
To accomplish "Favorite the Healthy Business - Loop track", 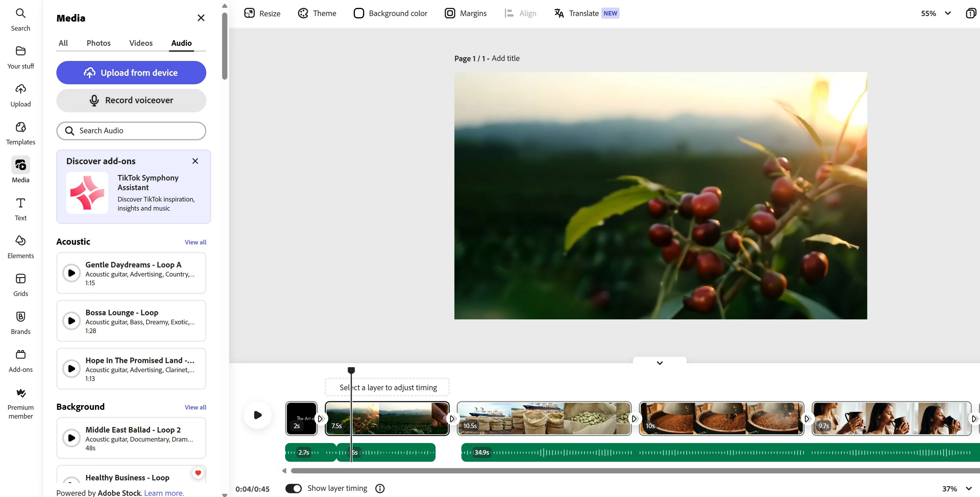I will coord(198,473).
